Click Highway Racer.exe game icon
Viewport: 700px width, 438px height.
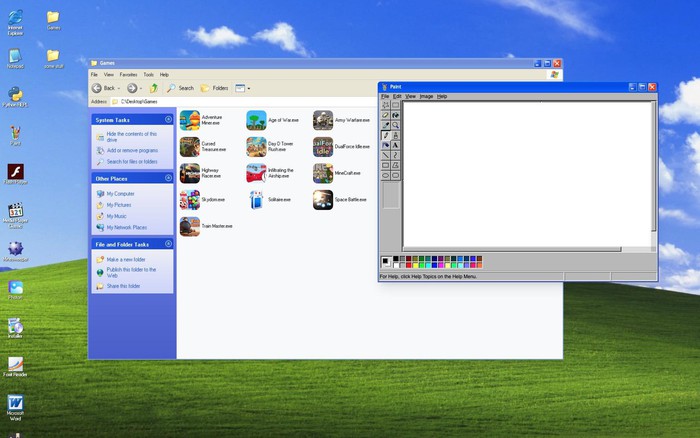point(190,173)
